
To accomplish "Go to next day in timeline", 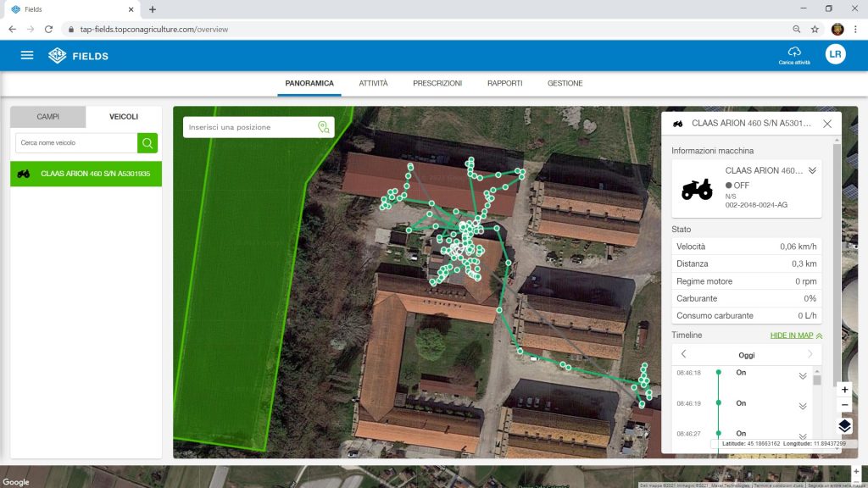I will click(810, 354).
